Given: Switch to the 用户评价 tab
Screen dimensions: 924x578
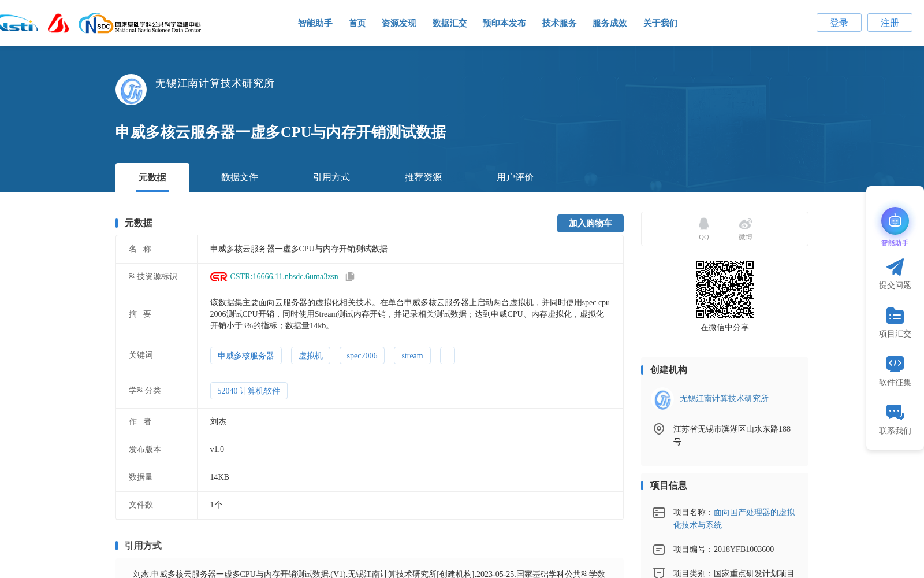Looking at the screenshot, I should (x=515, y=177).
